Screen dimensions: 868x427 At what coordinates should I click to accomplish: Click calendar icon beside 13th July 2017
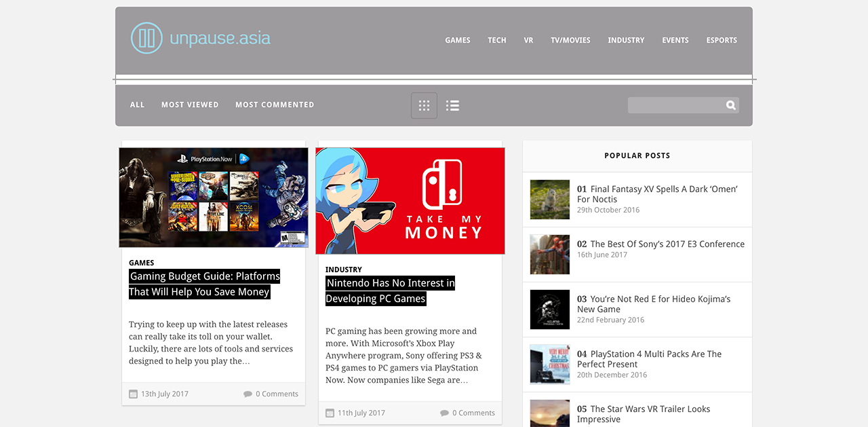[134, 394]
